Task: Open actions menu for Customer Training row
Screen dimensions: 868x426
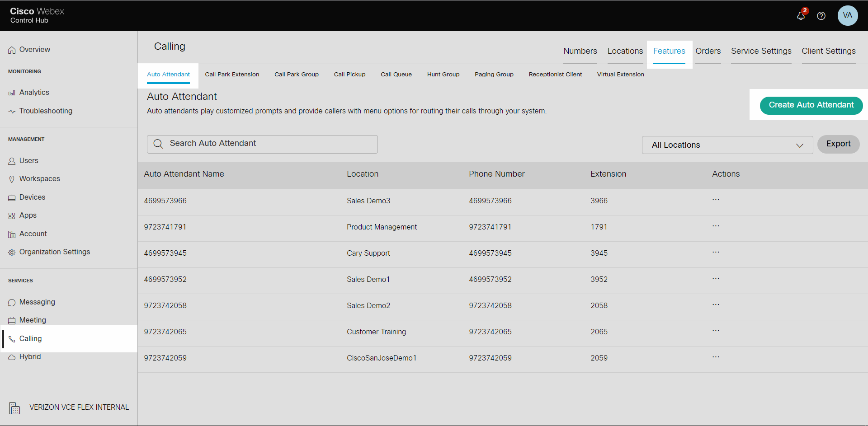Action: coord(716,331)
